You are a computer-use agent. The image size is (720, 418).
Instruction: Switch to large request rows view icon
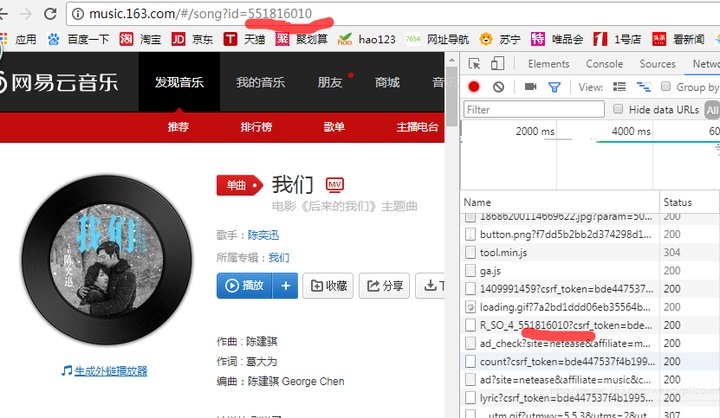click(619, 86)
